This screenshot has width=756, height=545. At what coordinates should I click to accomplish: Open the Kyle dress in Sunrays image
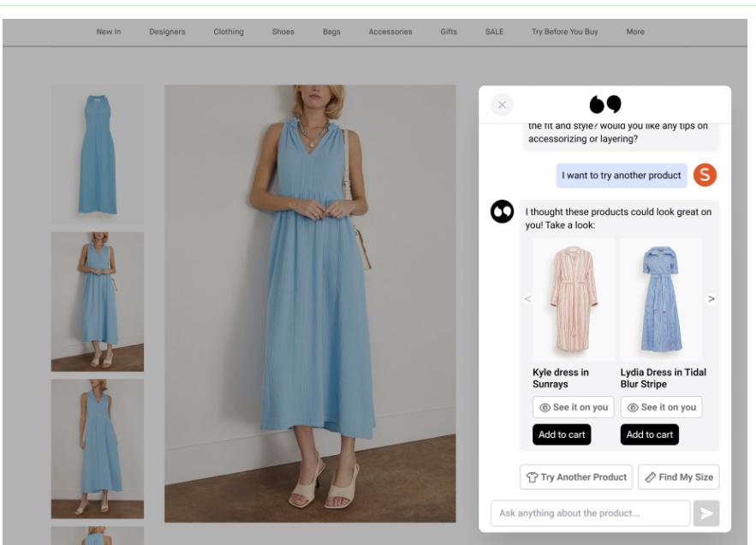[574, 299]
